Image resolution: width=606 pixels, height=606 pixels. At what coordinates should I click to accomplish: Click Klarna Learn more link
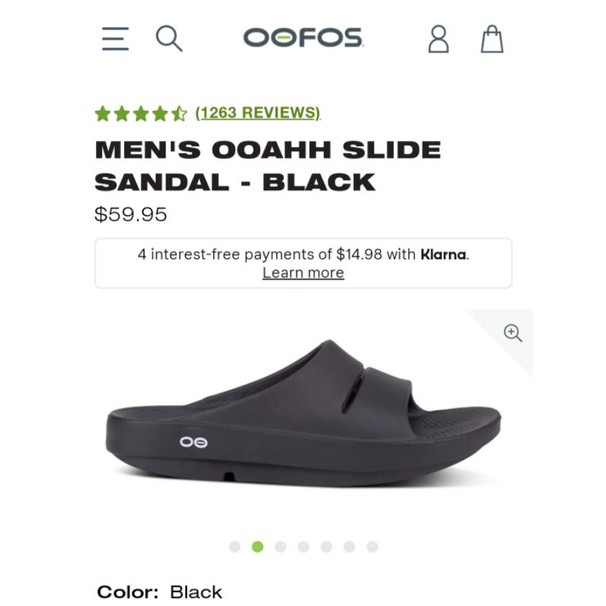(303, 273)
